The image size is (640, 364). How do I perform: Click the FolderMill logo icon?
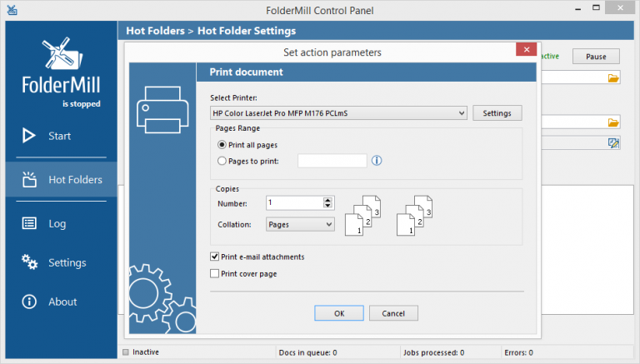[62, 56]
